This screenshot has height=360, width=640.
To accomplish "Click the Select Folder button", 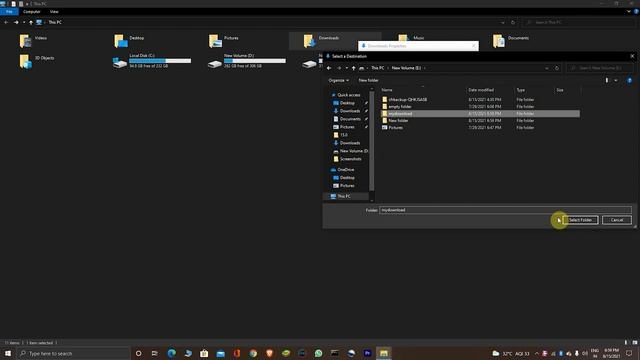I will point(580,220).
